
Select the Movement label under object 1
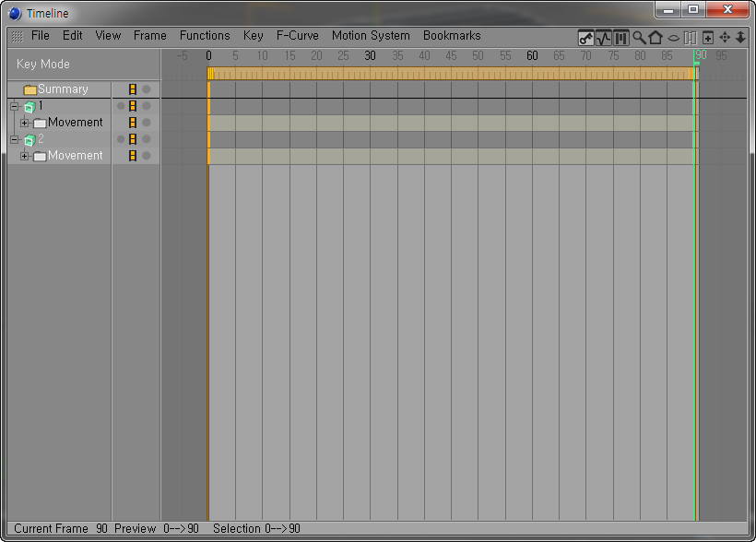76,123
